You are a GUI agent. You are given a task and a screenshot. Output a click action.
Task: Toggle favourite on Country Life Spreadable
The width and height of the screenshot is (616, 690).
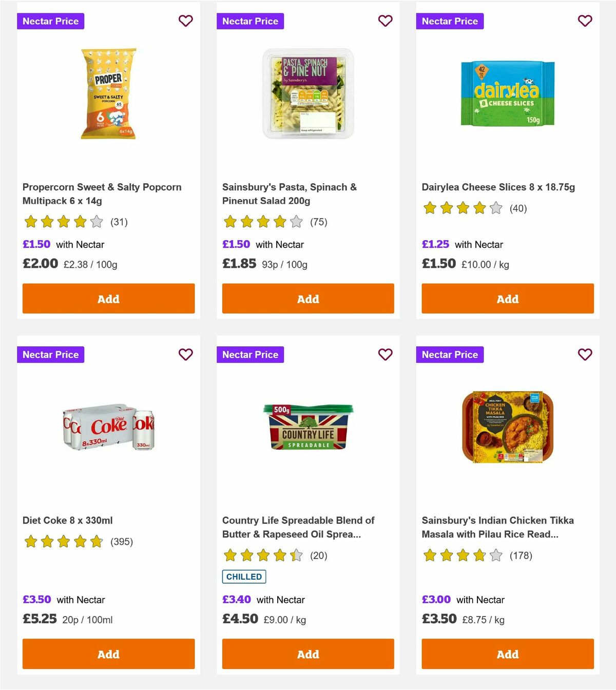click(385, 354)
